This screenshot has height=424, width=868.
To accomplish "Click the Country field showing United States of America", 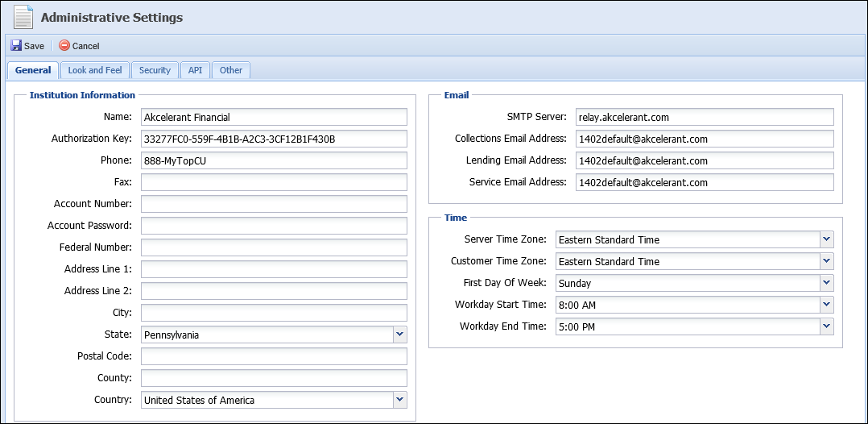I will (x=267, y=400).
